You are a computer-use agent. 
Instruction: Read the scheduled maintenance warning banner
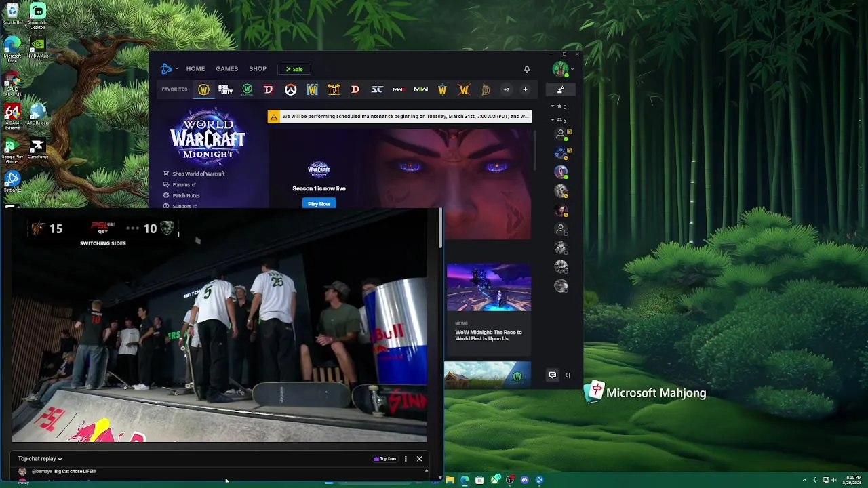(399, 117)
